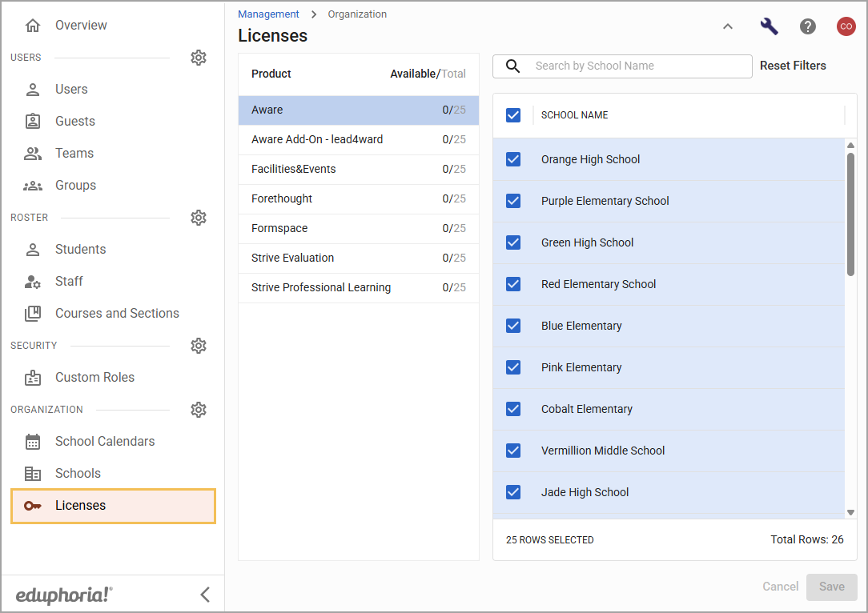Collapse the sidebar with the left chevron

tap(205, 595)
